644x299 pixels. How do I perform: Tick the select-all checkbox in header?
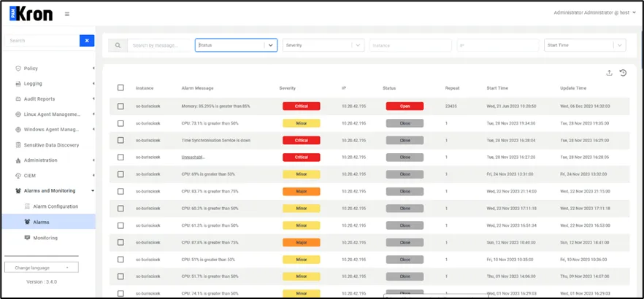click(120, 88)
